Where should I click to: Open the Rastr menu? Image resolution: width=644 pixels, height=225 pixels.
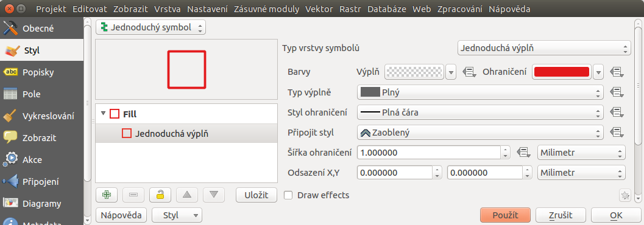(350, 9)
